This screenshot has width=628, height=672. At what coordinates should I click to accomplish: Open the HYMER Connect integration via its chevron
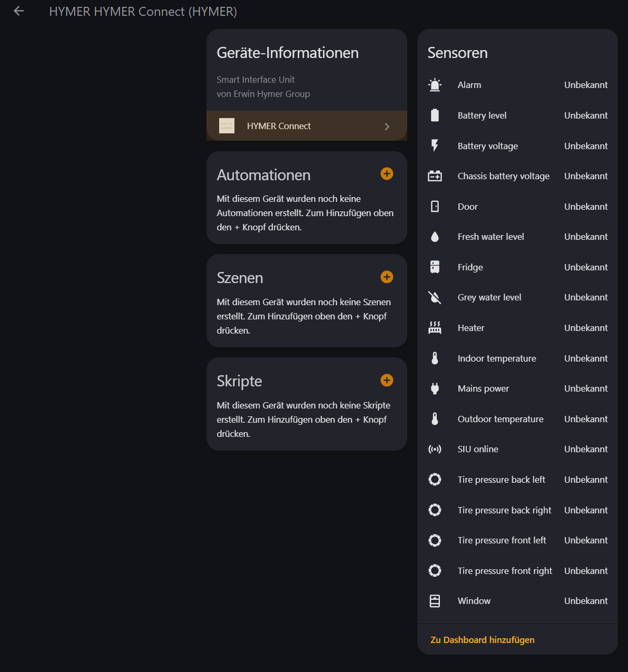pyautogui.click(x=387, y=126)
